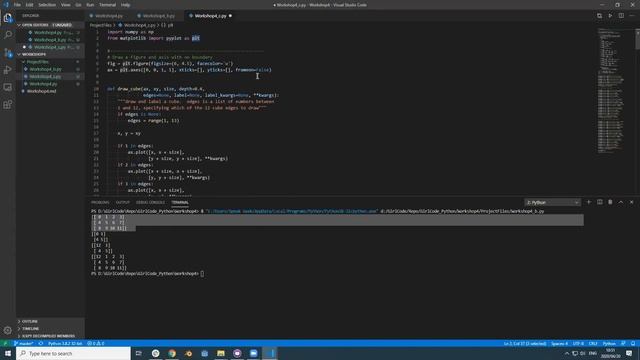Screen dimensions: 640x360
Task: Open Task View on the taskbar
Action: pos(139,353)
